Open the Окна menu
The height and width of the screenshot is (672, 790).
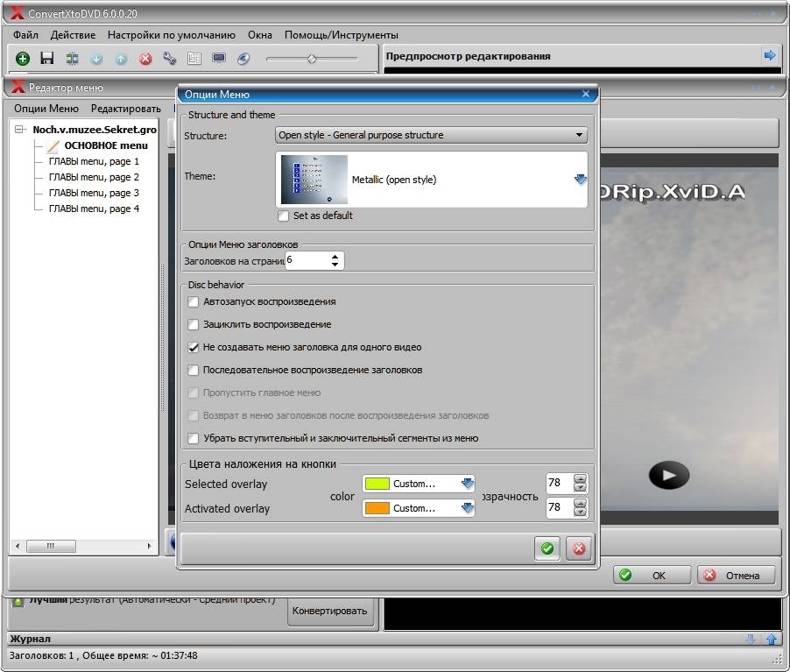[x=260, y=35]
